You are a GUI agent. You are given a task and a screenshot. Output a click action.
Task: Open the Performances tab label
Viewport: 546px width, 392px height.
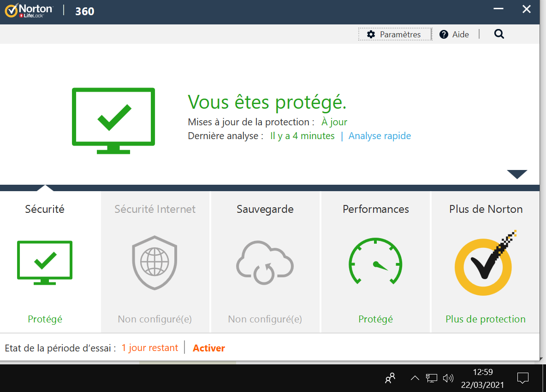click(376, 209)
